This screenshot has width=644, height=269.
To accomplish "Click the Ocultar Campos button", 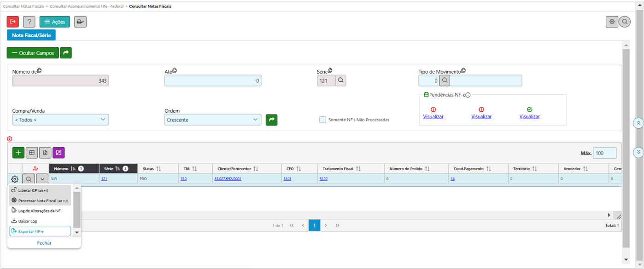I will (x=33, y=53).
